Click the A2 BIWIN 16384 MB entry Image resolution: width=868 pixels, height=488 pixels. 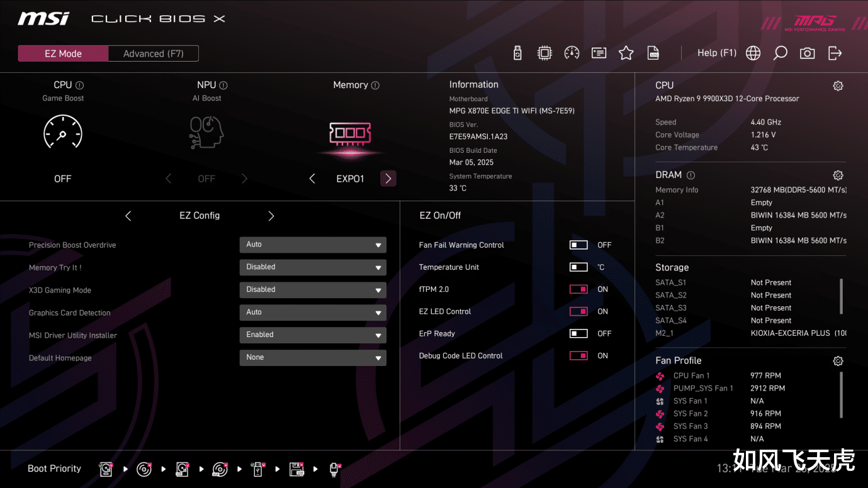[x=751, y=215]
